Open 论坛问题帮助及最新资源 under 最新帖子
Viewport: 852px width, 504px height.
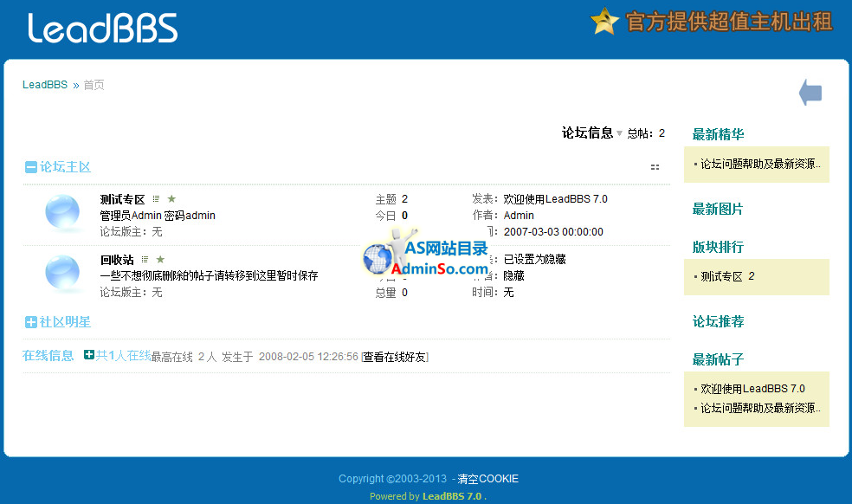[759, 408]
